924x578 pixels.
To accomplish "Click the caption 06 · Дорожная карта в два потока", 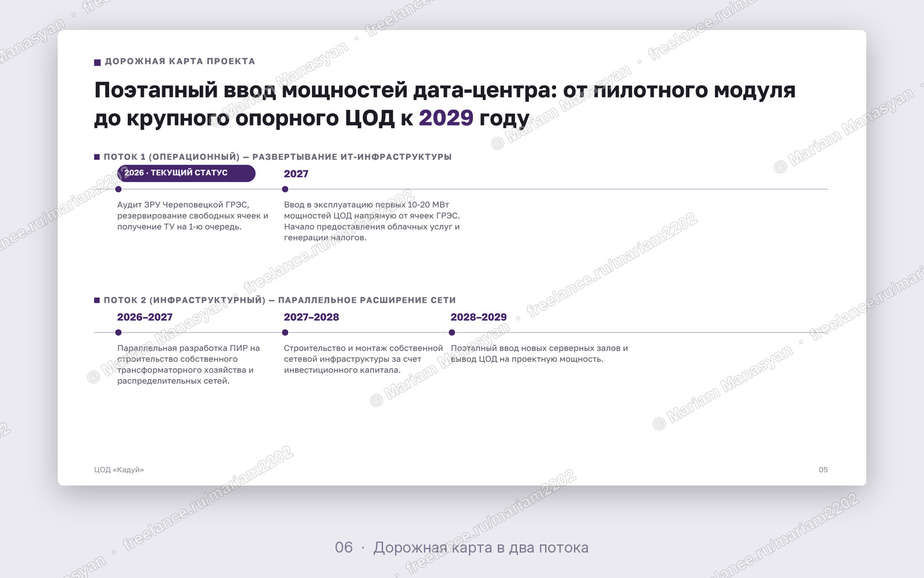I will pyautogui.click(x=462, y=547).
